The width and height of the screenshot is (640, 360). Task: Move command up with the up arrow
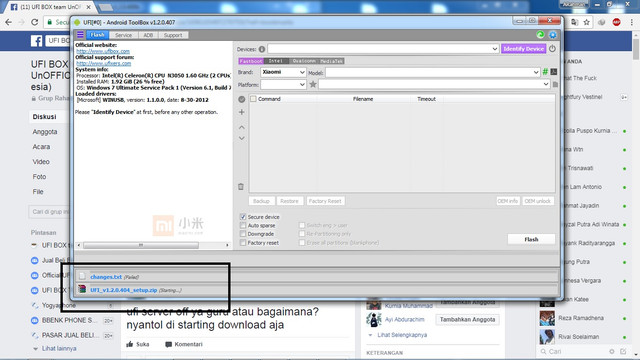242,127
